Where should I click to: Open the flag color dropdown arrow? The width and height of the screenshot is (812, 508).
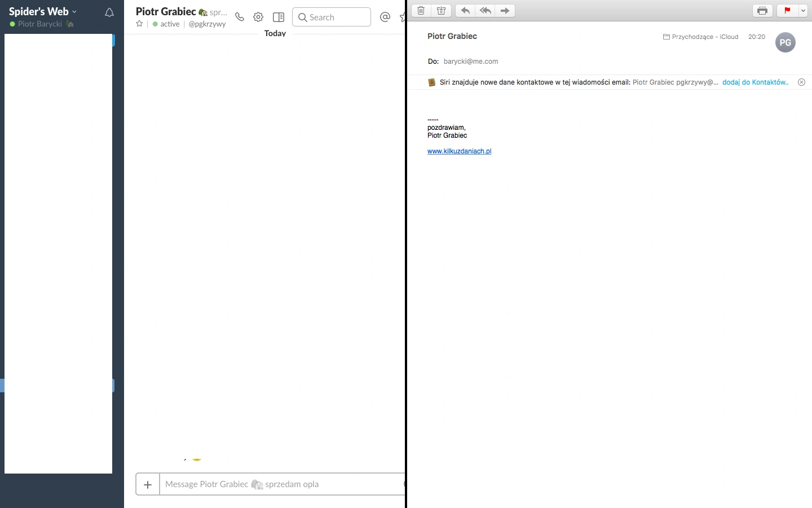[x=803, y=11]
